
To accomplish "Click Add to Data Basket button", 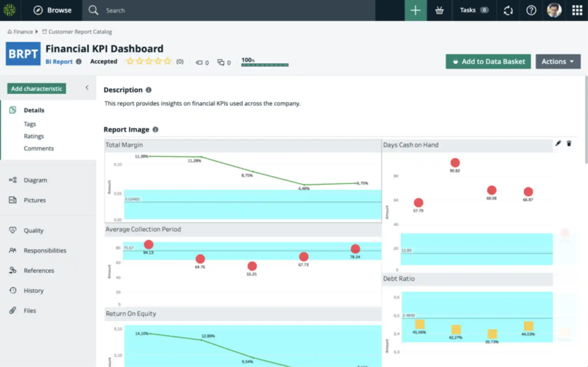I will click(488, 61).
